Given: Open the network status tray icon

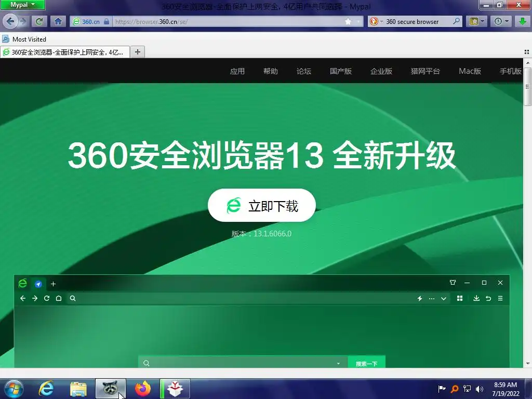Looking at the screenshot, I should point(467,389).
